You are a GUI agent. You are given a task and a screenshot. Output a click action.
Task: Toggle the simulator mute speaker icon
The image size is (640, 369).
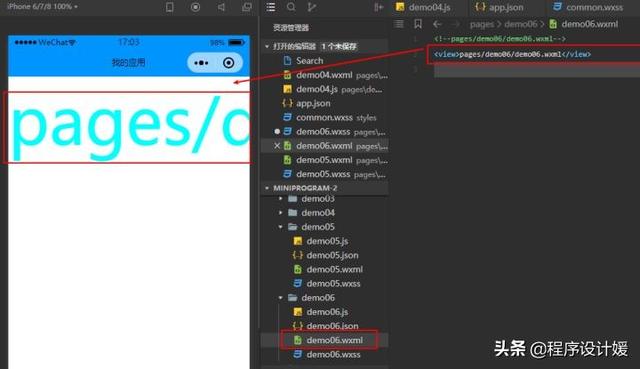click(x=221, y=7)
